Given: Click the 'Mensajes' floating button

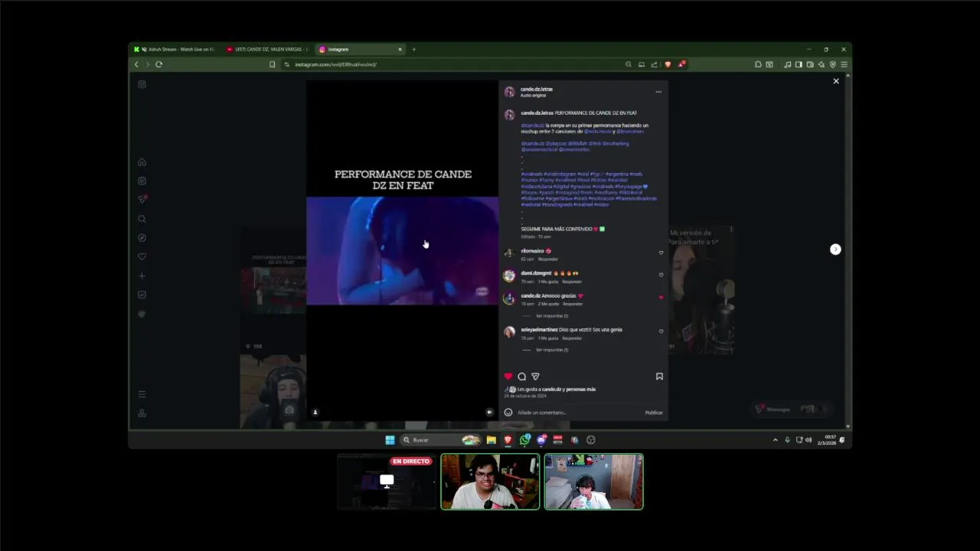Looking at the screenshot, I should [x=791, y=409].
